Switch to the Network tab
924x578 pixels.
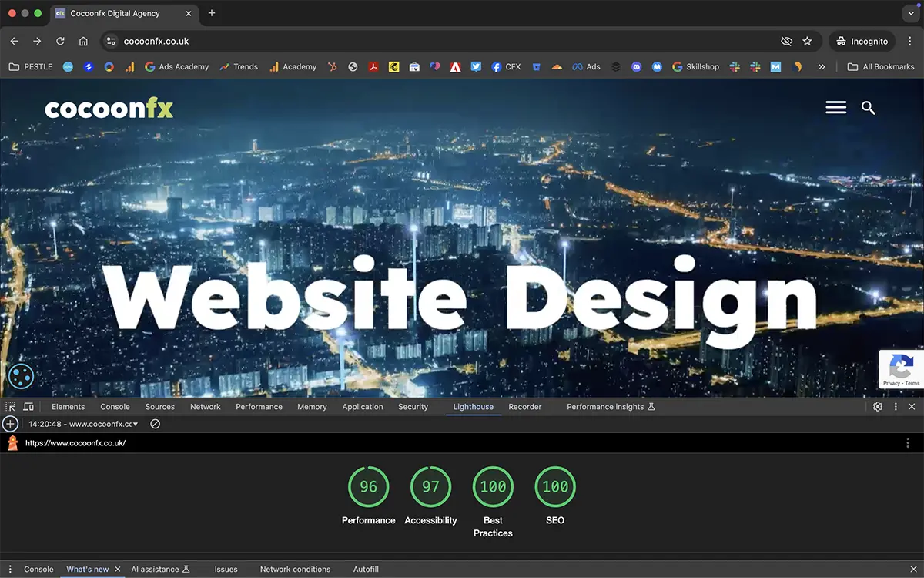point(205,407)
